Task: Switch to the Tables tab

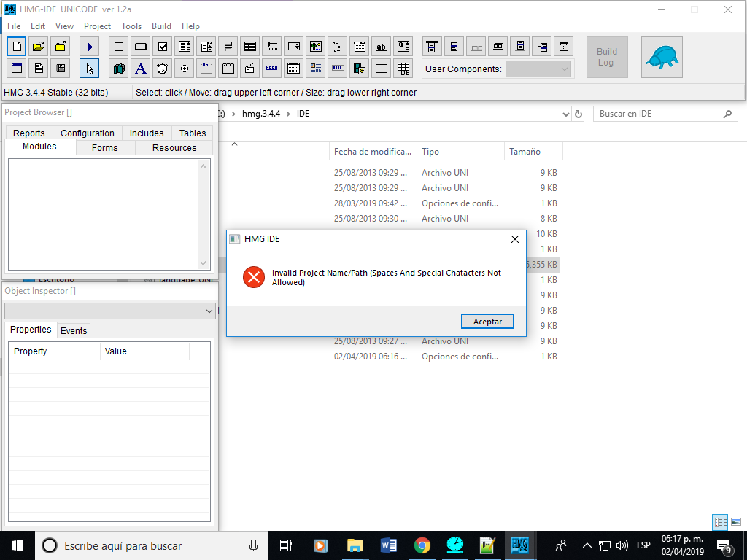Action: click(193, 133)
